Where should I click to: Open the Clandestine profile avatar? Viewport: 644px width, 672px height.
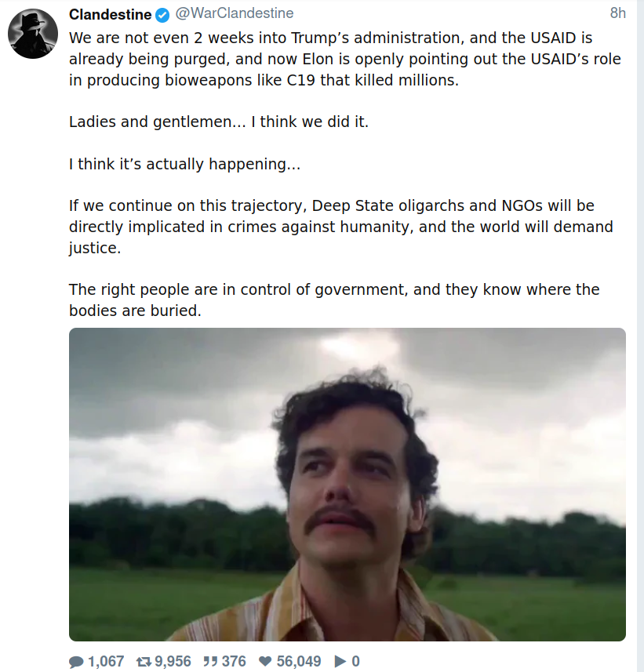(34, 35)
